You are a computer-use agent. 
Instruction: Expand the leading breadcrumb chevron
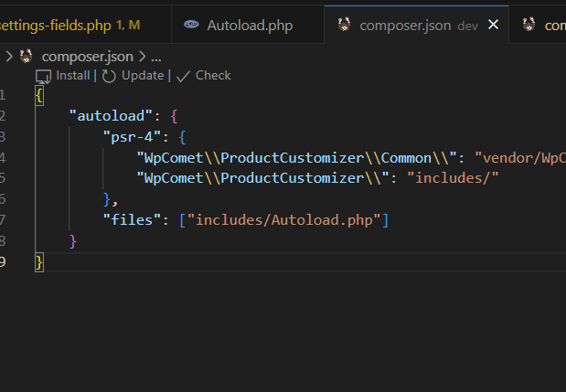8,56
